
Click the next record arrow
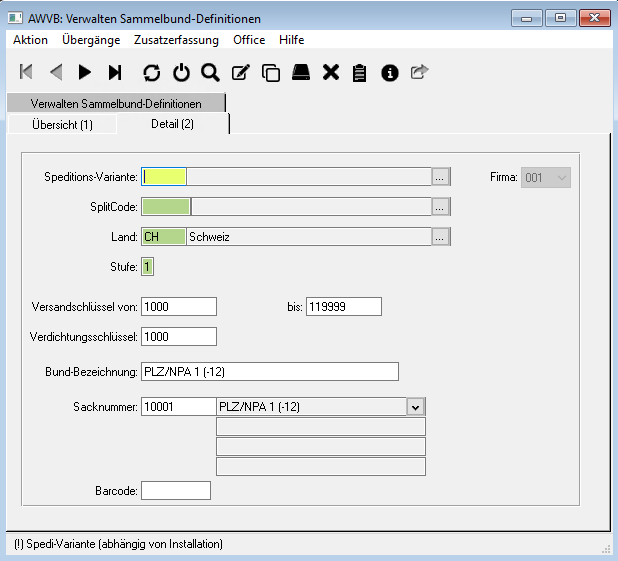click(x=85, y=72)
